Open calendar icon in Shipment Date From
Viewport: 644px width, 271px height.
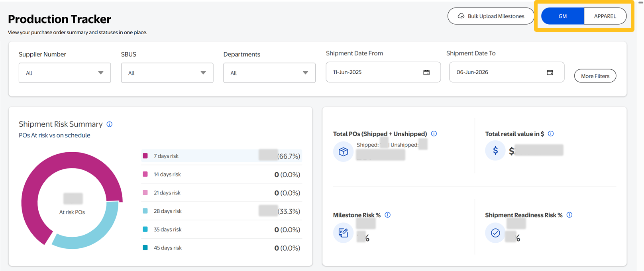click(x=426, y=73)
